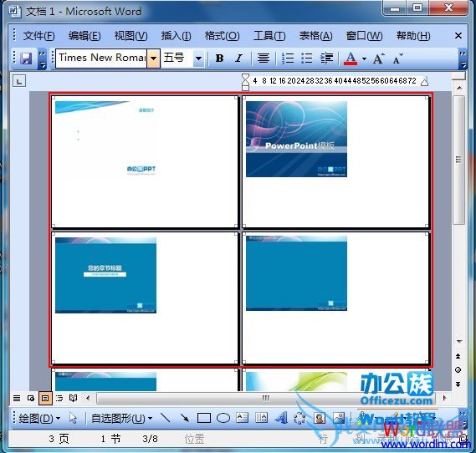Screen dimensions: 476x453
Task: Click the horizontal scrollbar thumb
Action: 266,398
